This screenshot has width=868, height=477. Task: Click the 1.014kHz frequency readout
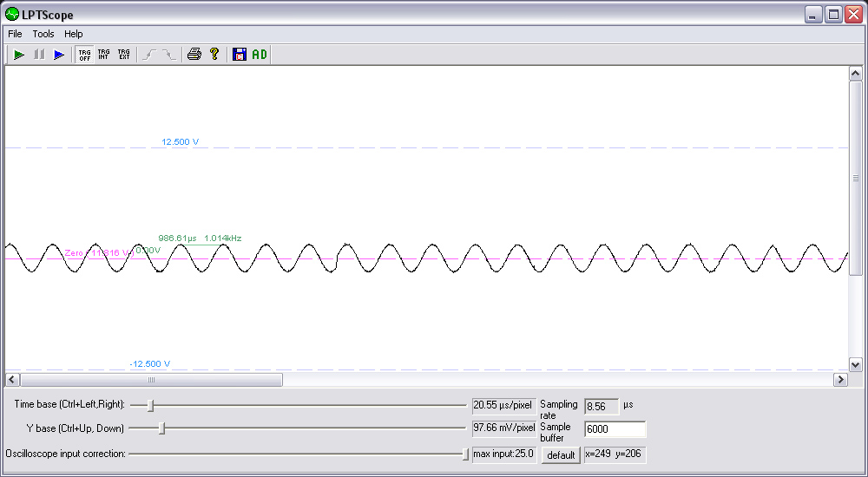(222, 238)
